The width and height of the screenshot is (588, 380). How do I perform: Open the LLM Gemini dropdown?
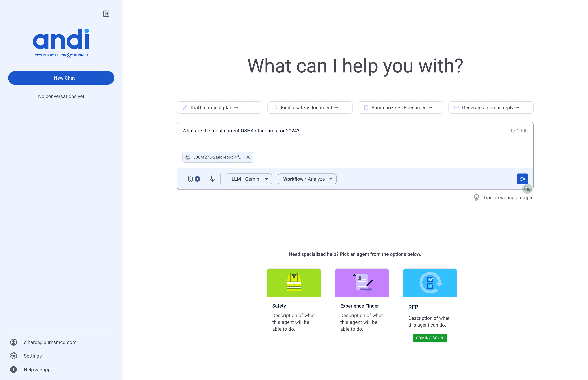pos(249,179)
